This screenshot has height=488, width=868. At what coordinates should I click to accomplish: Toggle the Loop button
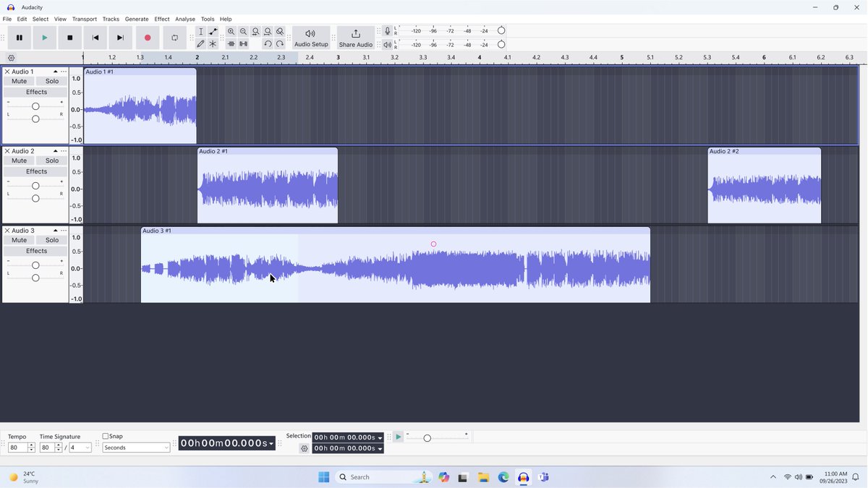point(174,38)
